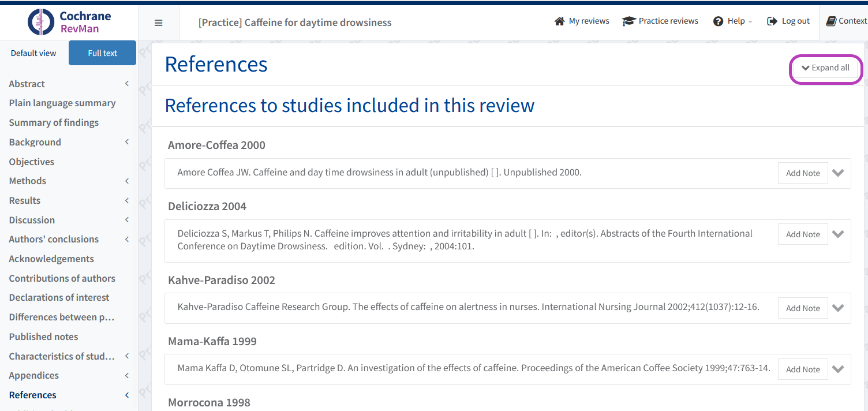Switch to Full text view
The width and height of the screenshot is (868, 411).
click(x=102, y=53)
